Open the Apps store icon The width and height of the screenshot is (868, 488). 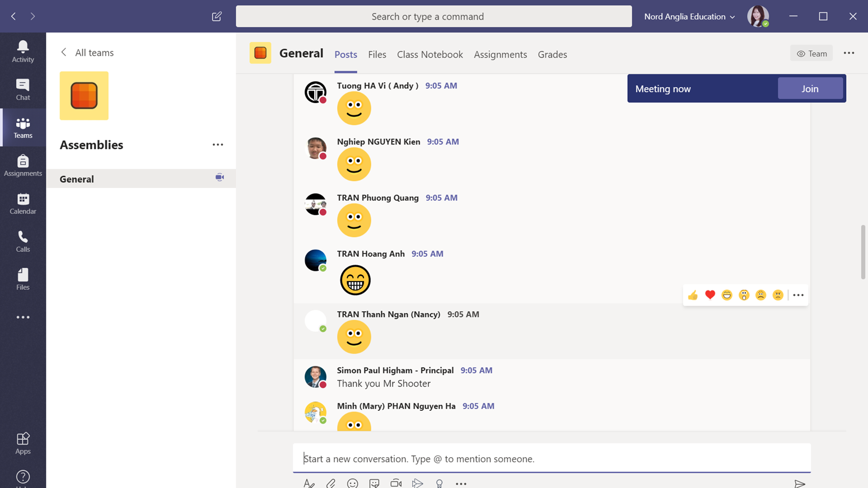click(x=23, y=443)
